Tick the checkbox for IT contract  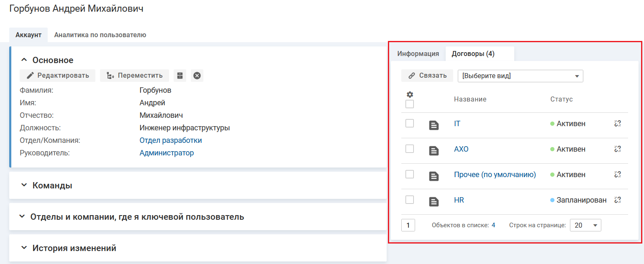410,123
